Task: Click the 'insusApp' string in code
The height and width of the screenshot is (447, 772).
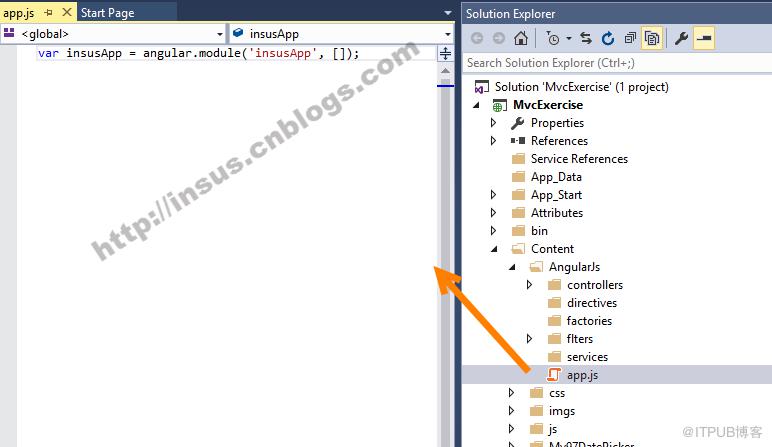Action: [283, 53]
